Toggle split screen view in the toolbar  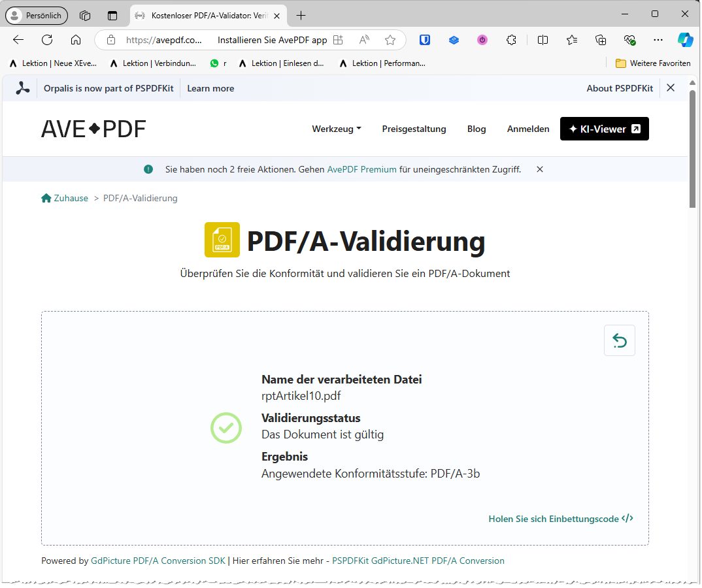point(543,40)
